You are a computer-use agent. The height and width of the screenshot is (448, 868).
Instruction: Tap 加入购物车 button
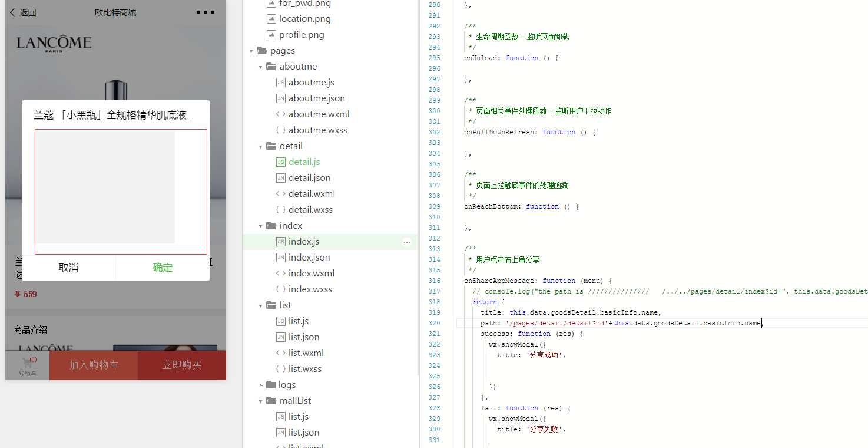94,365
